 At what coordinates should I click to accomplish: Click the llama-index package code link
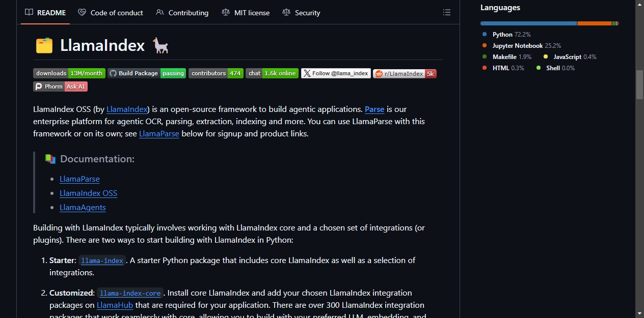(x=102, y=261)
